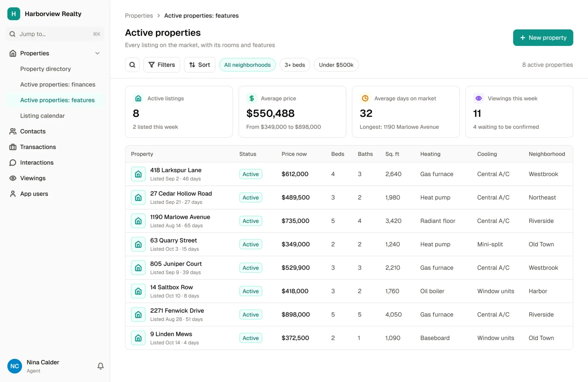Toggle the Under $500k filter chip
This screenshot has height=382, width=588.
tap(336, 65)
